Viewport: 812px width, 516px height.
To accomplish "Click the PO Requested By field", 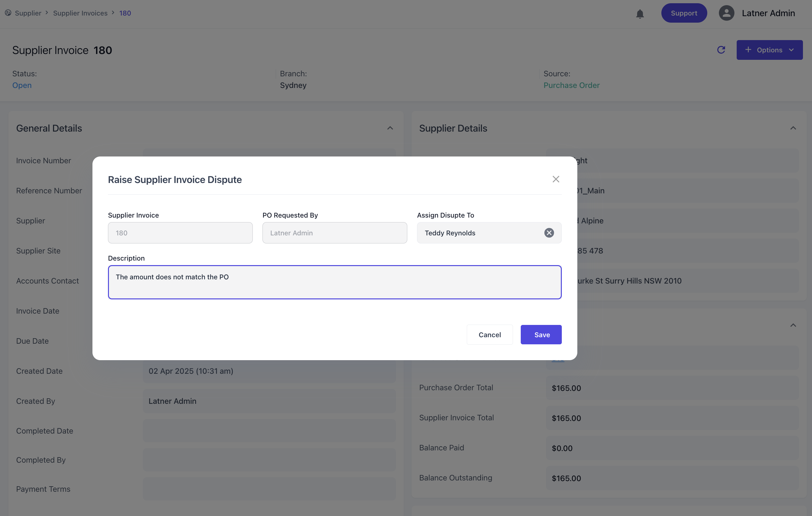I will coord(335,233).
